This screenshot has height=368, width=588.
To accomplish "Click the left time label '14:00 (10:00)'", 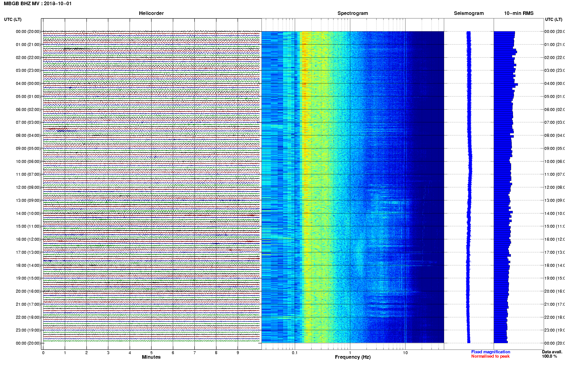I will 28,213.
